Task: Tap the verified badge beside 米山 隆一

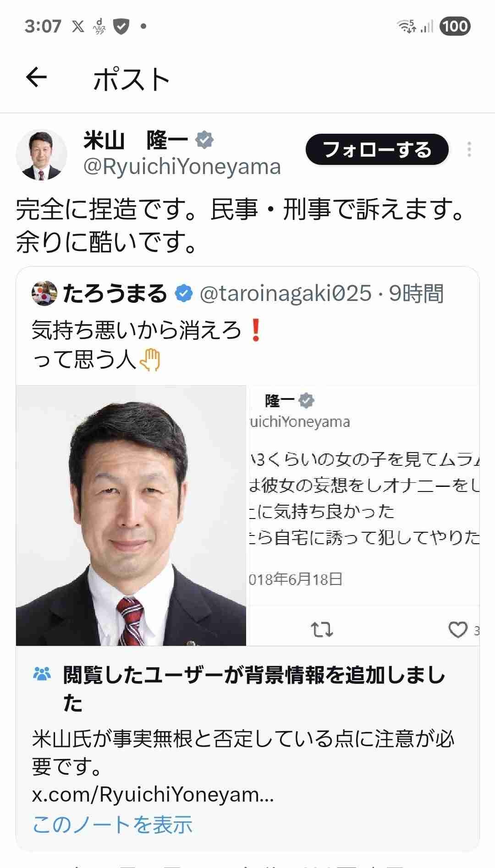Action: 204,140
